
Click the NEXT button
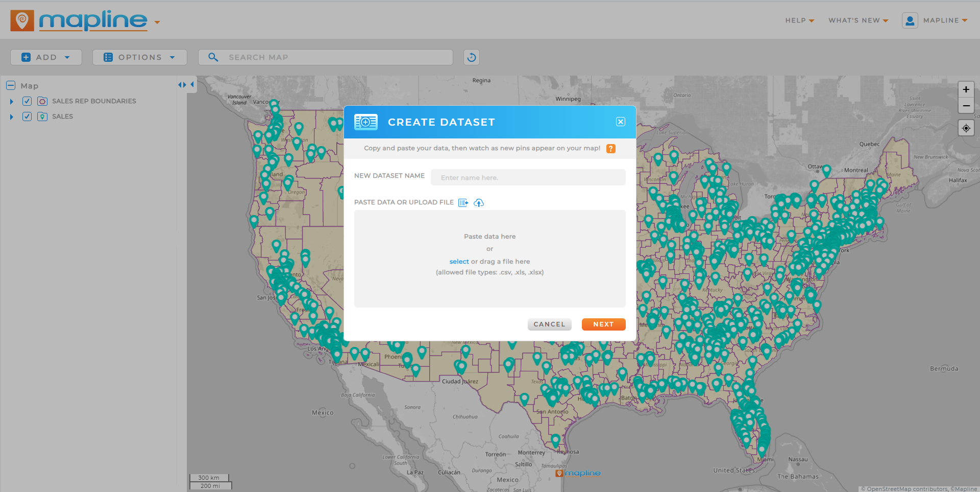603,324
